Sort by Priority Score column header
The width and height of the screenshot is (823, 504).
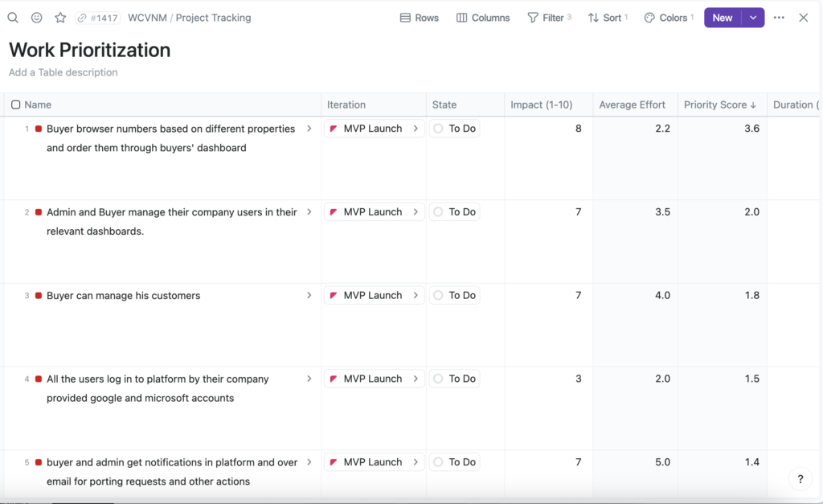720,105
